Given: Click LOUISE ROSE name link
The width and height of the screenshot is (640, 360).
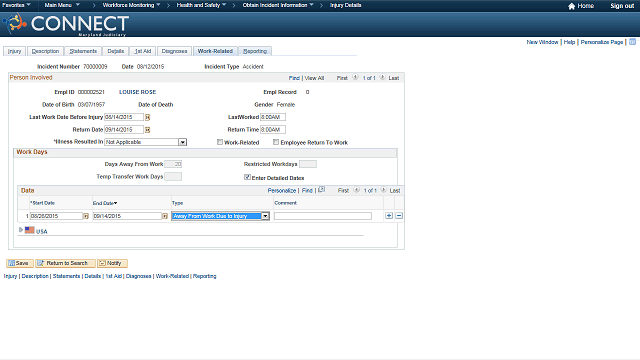Looking at the screenshot, I should pos(137,92).
